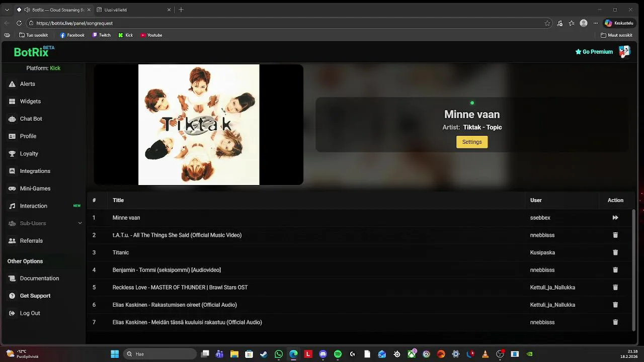Open the favorites list icon
The width and height of the screenshot is (644, 362).
[x=572, y=23]
